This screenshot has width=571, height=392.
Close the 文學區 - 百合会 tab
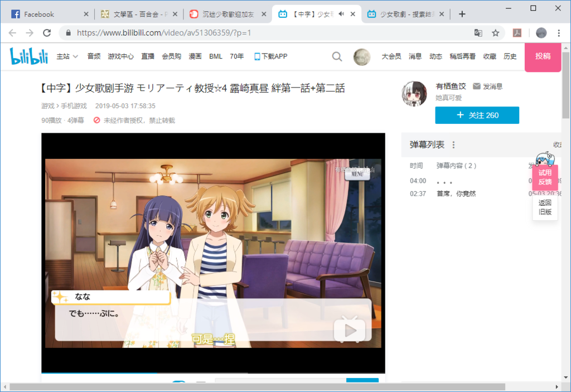(x=175, y=14)
